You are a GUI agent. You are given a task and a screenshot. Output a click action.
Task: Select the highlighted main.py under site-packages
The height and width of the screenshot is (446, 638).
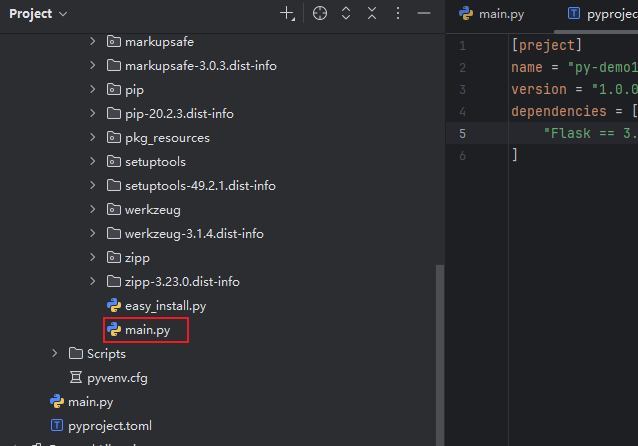tap(146, 330)
